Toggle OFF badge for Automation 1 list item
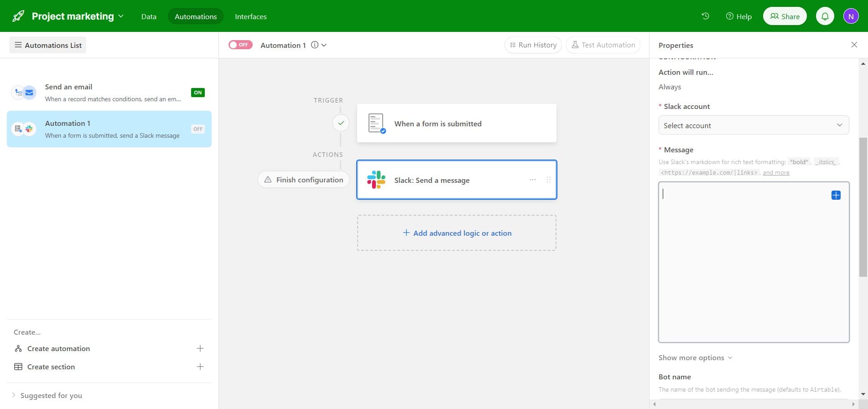Screen dimensions: 868x409 pos(198,129)
